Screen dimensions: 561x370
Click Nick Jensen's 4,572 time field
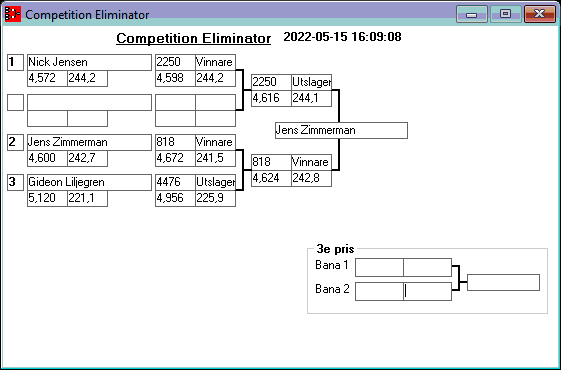(x=47, y=78)
